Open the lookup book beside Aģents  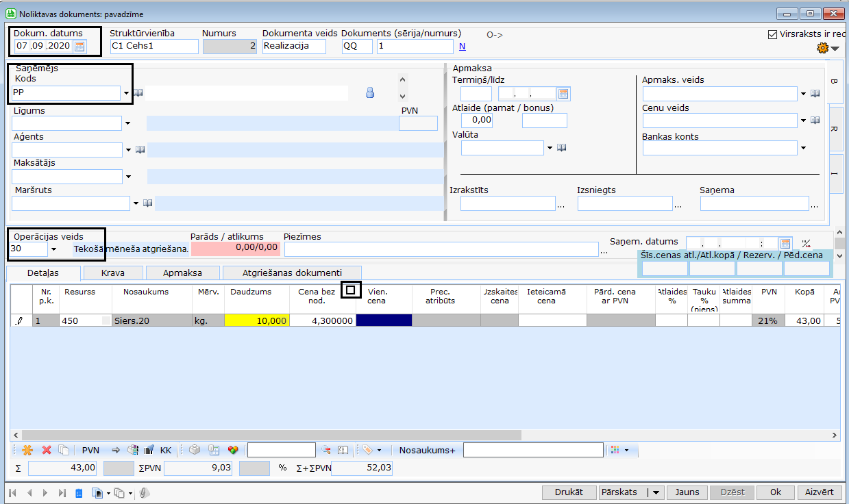point(139,149)
